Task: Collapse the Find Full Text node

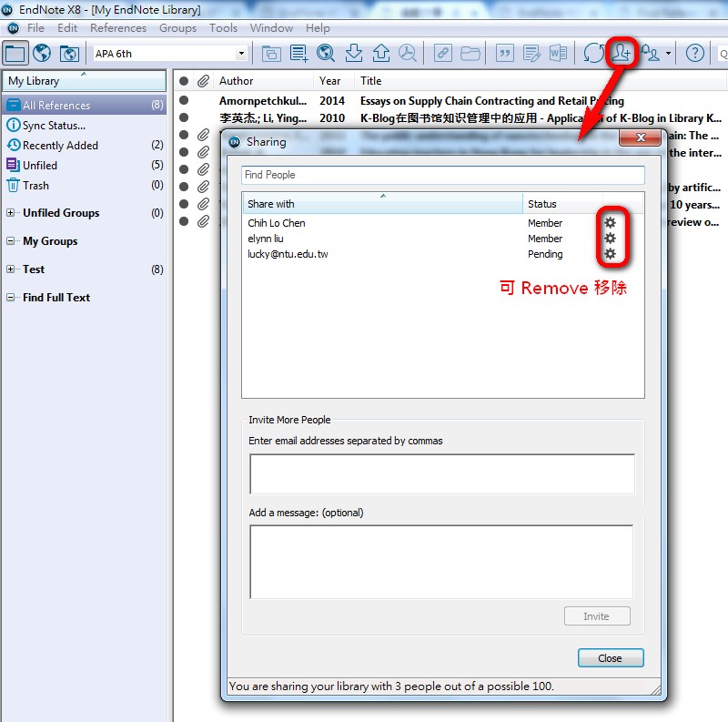Action: coord(10,298)
